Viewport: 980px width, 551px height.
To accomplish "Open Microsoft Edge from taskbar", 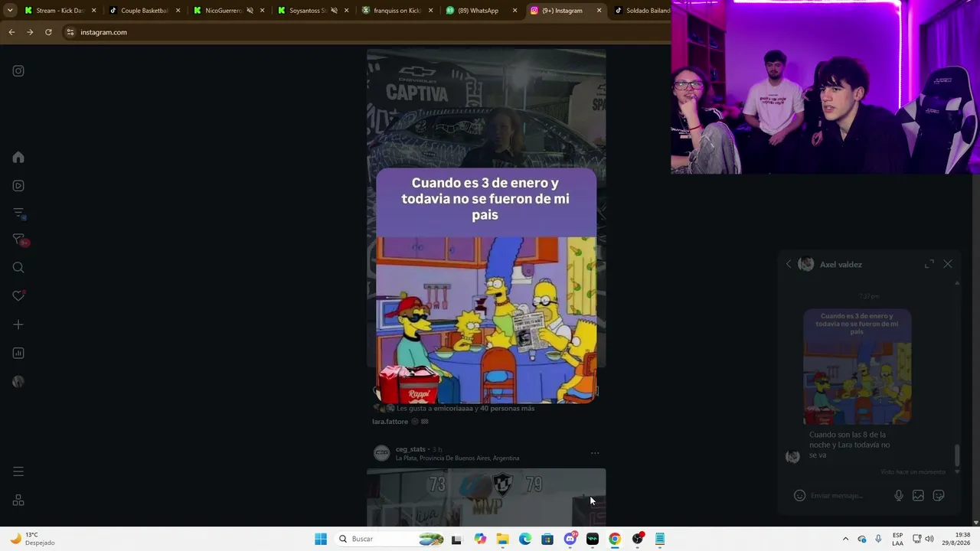I will tap(525, 539).
